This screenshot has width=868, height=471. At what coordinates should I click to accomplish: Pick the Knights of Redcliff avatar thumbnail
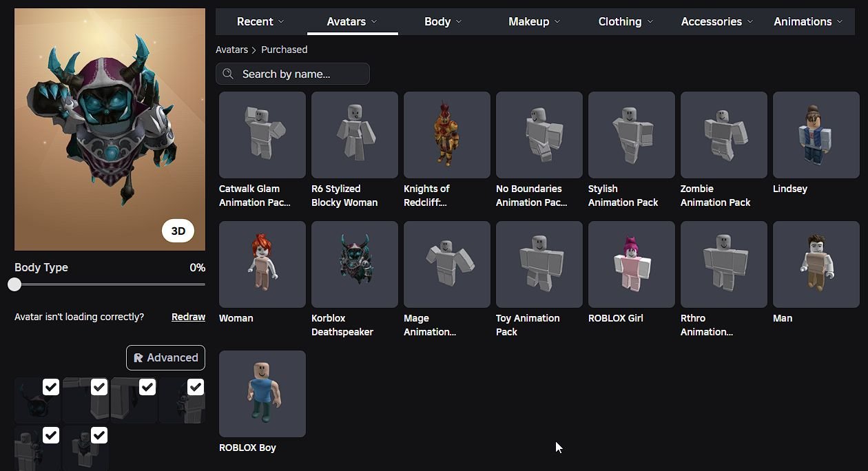click(x=447, y=135)
